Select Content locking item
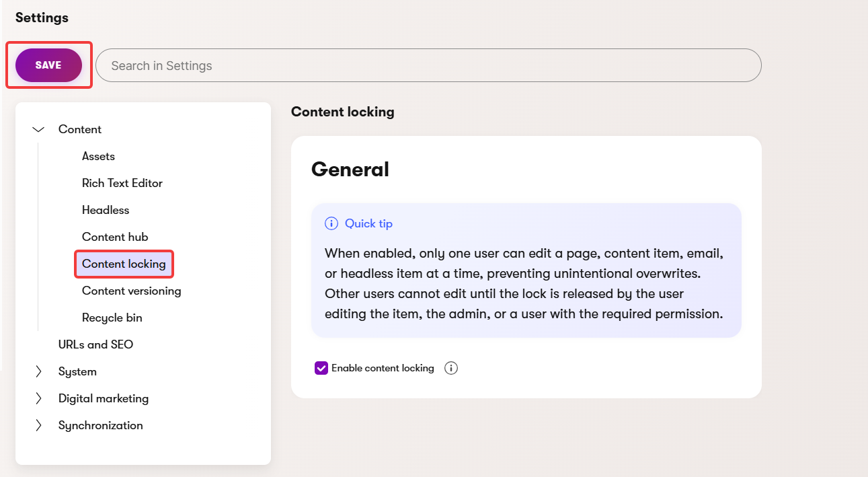The height and width of the screenshot is (477, 868). point(124,264)
